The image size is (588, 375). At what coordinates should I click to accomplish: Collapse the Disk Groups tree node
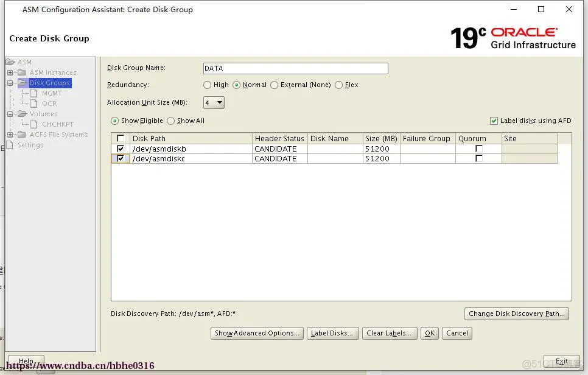point(10,83)
